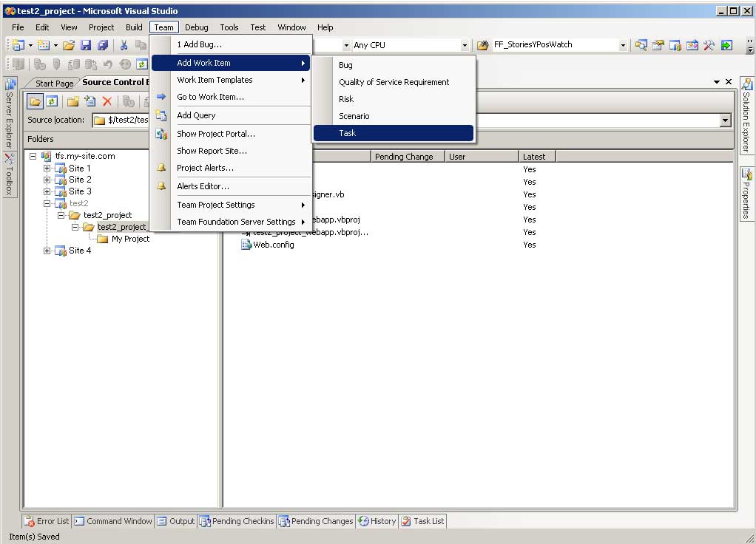The width and height of the screenshot is (756, 544).
Task: Expand the Site 4 tree node
Action: [x=47, y=251]
